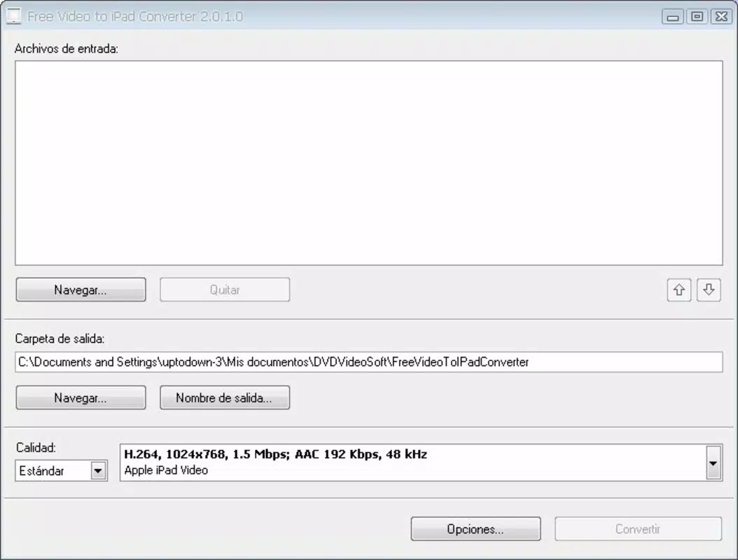Close the Free Video to iPad Converter window
The image size is (738, 560).
click(721, 17)
